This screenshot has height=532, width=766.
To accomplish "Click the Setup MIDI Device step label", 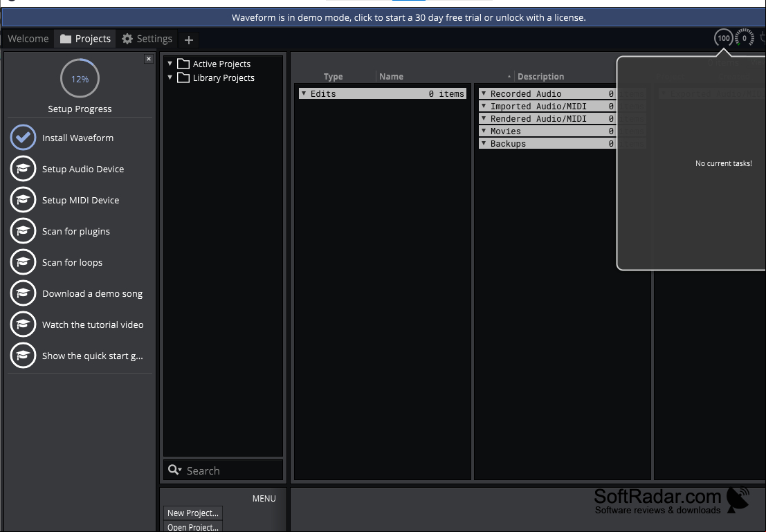I will pos(80,201).
